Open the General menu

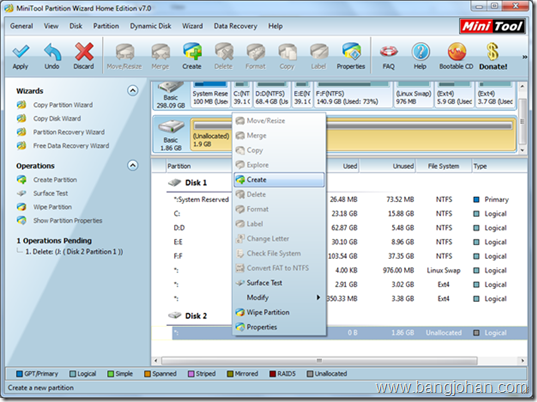(22, 26)
